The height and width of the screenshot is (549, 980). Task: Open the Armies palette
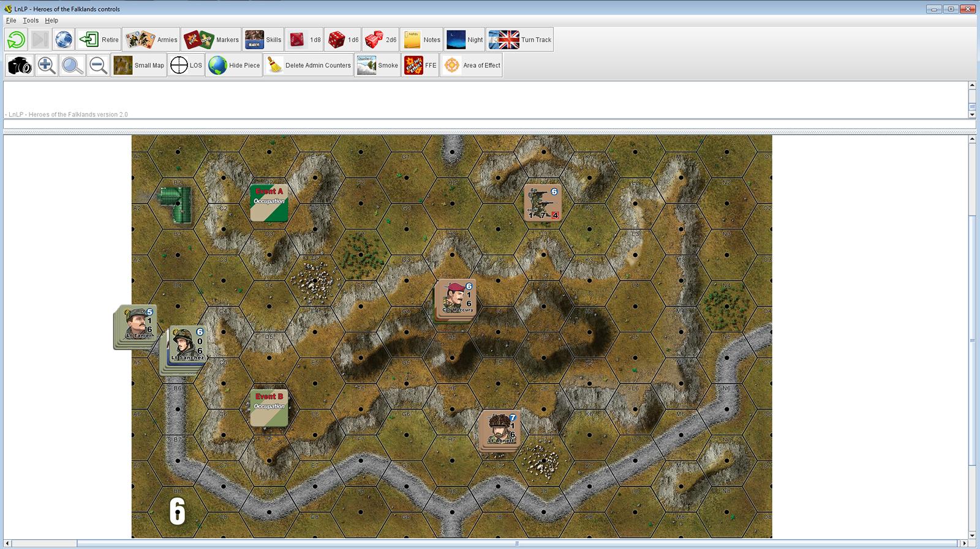click(x=151, y=40)
